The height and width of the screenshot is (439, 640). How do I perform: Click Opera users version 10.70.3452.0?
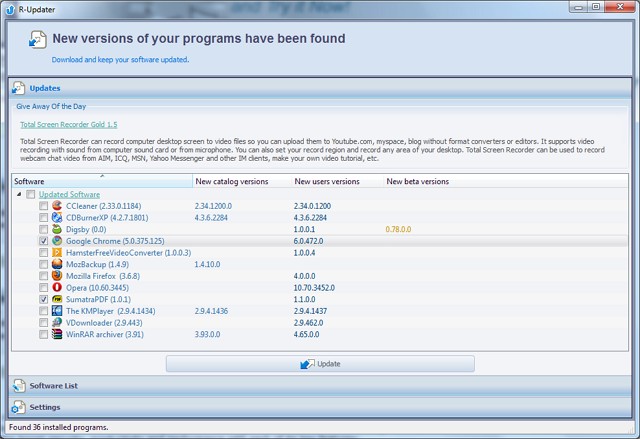tap(314, 288)
